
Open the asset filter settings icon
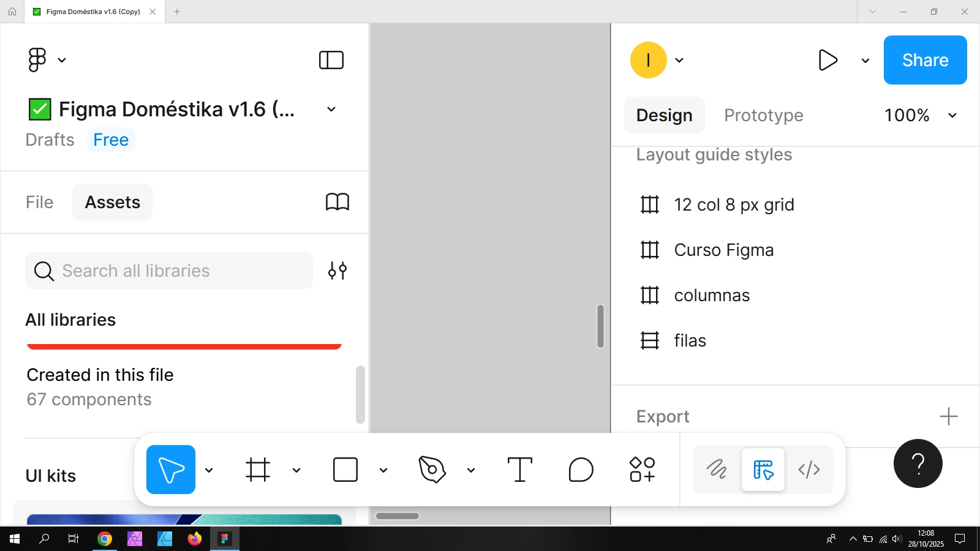[337, 271]
